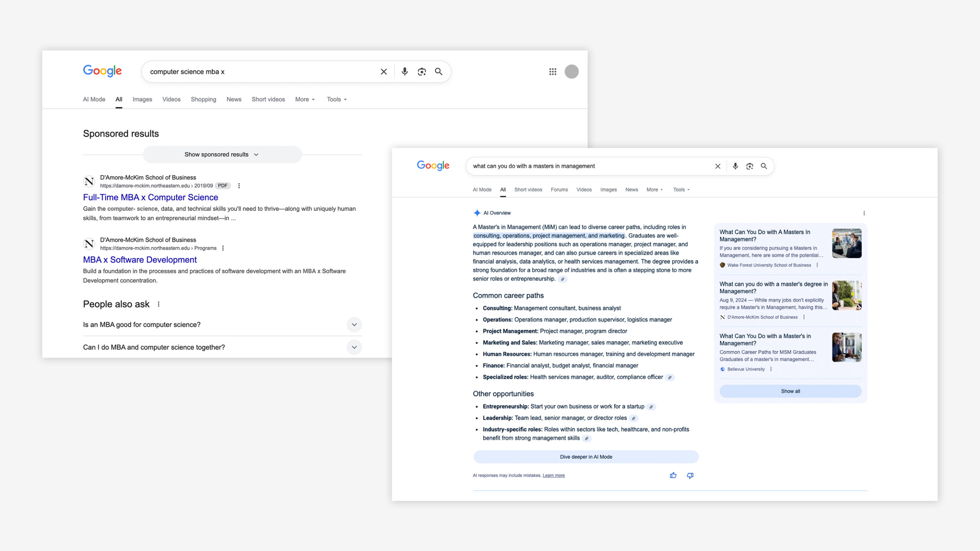Click 'Dive deeper in AI Mode' button
Screen dimensions: 980x551
(x=586, y=457)
